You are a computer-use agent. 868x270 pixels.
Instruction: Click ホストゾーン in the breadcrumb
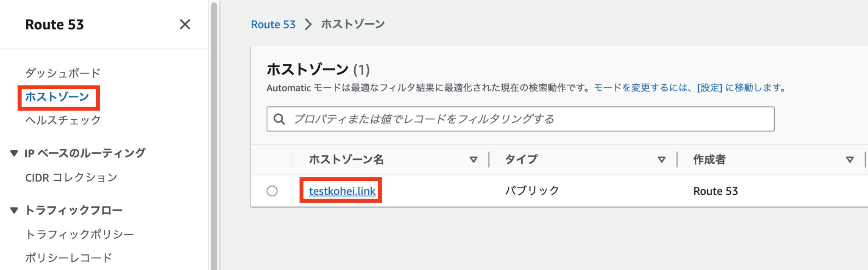pyautogui.click(x=352, y=24)
